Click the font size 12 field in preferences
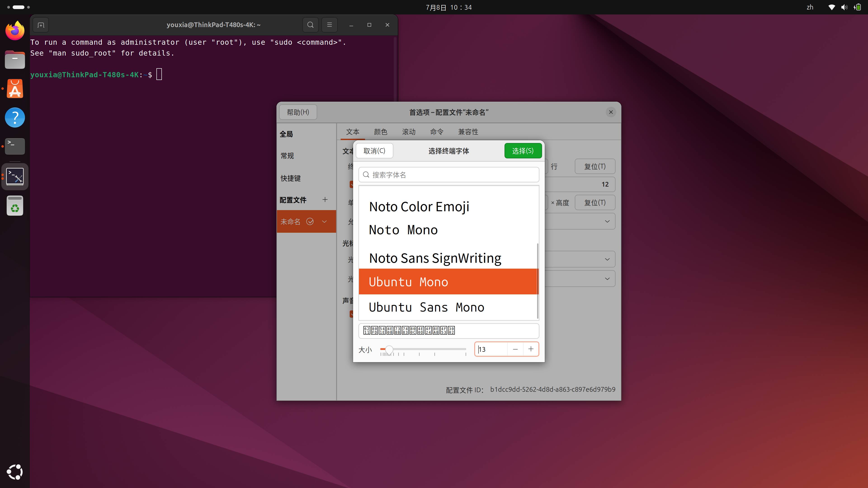Viewport: 868px width, 488px height. coord(580,184)
